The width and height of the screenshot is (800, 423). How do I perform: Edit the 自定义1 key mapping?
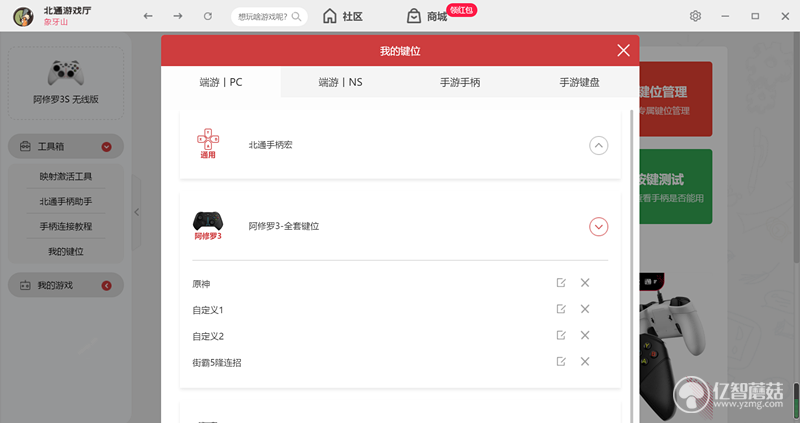(x=561, y=309)
